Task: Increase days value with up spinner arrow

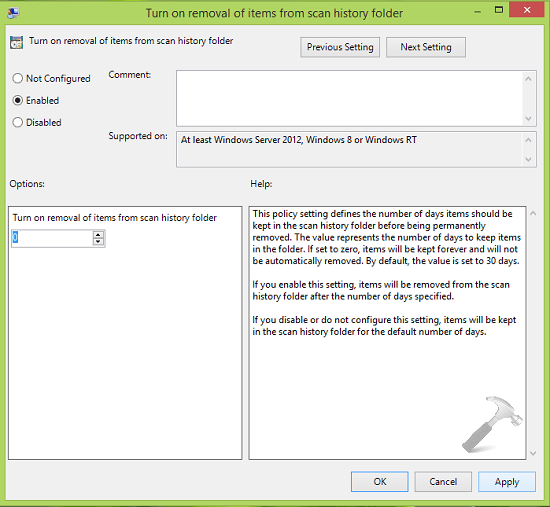Action: [x=98, y=234]
